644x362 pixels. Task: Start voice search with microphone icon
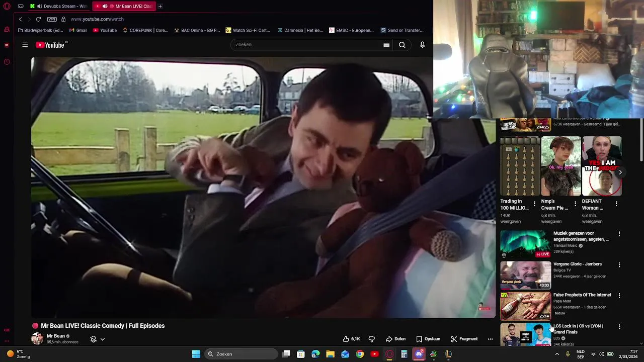[x=422, y=45]
